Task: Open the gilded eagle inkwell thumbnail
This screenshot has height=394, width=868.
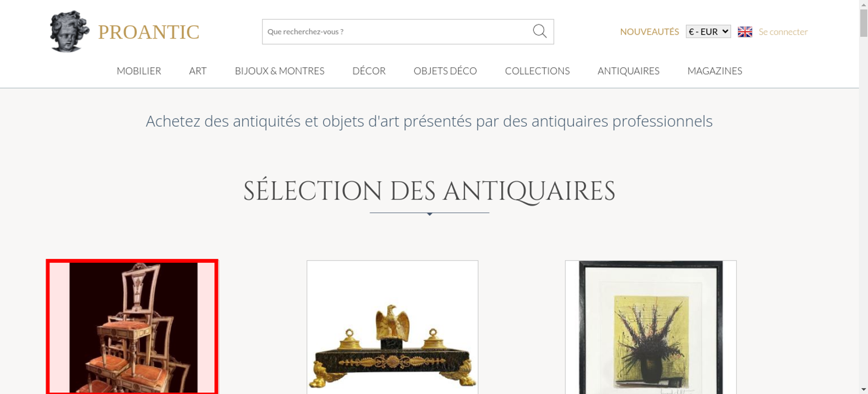Action: [x=392, y=327]
